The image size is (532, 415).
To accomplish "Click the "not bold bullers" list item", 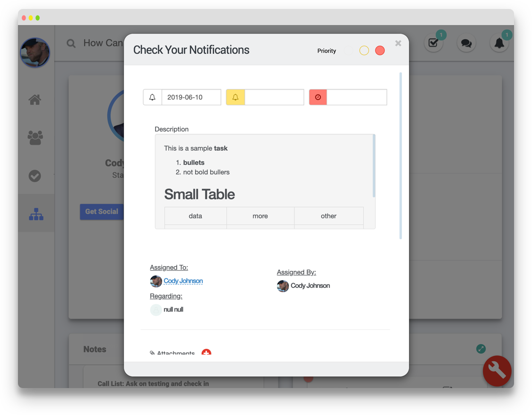I will 206,172.
